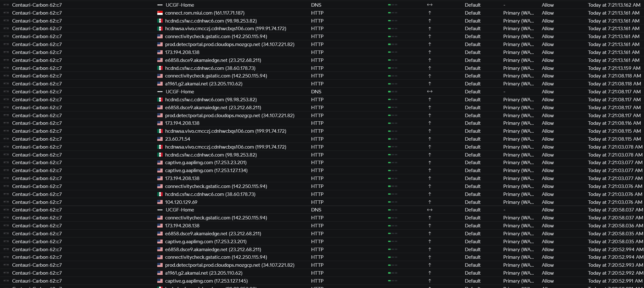Open a1961.g2.akamai.net entry at 7:21:08.118 AM

click(204, 84)
